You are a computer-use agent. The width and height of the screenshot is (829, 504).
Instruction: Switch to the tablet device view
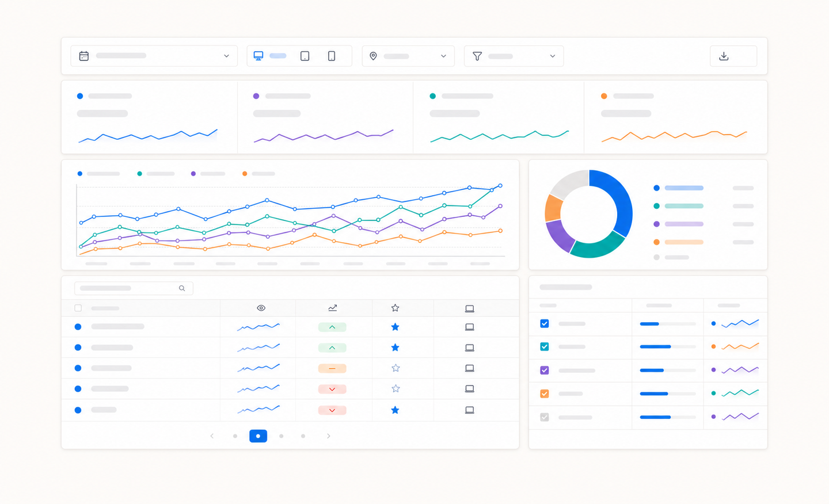click(x=305, y=56)
